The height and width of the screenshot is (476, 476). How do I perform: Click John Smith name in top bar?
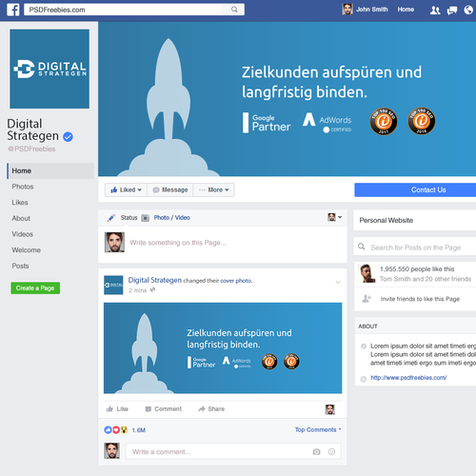click(371, 10)
